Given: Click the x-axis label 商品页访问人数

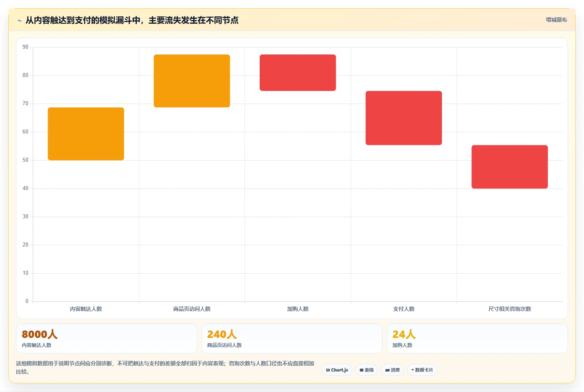Looking at the screenshot, I should [192, 309].
